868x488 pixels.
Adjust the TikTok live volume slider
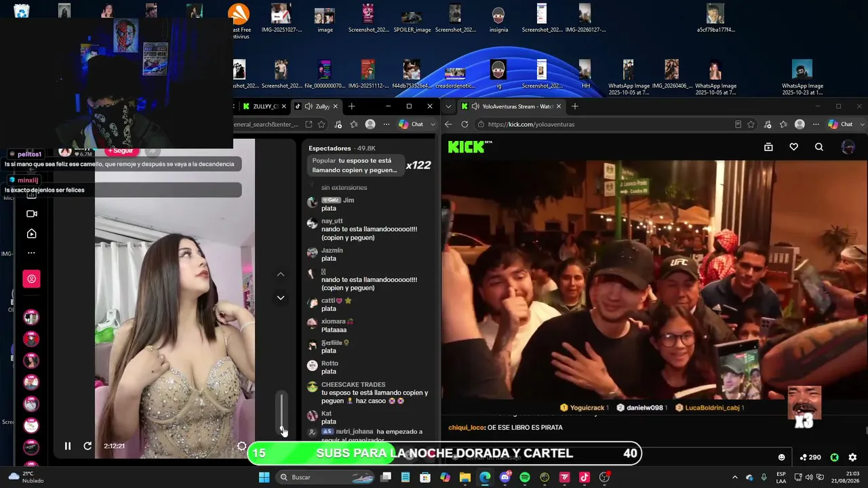[282, 412]
